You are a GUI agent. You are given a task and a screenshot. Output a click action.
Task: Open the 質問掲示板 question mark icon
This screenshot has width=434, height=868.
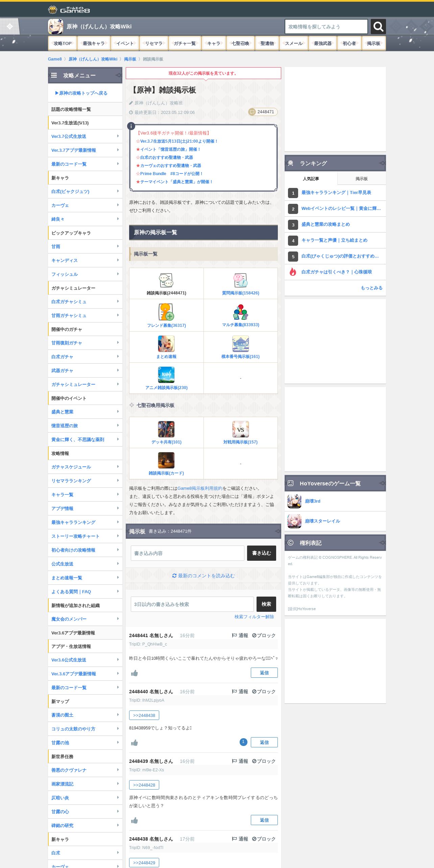[240, 281]
